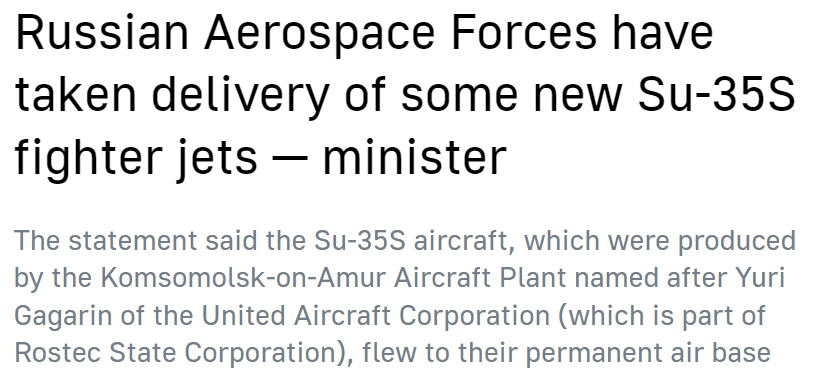The image size is (823, 378).
Task: Click "United Aircraft Corporation" in the summary
Action: pyautogui.click(x=376, y=316)
